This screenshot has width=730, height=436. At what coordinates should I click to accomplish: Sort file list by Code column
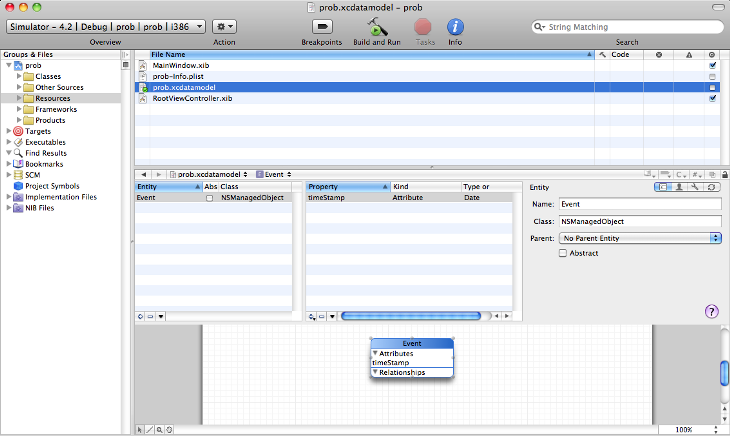[x=626, y=54]
